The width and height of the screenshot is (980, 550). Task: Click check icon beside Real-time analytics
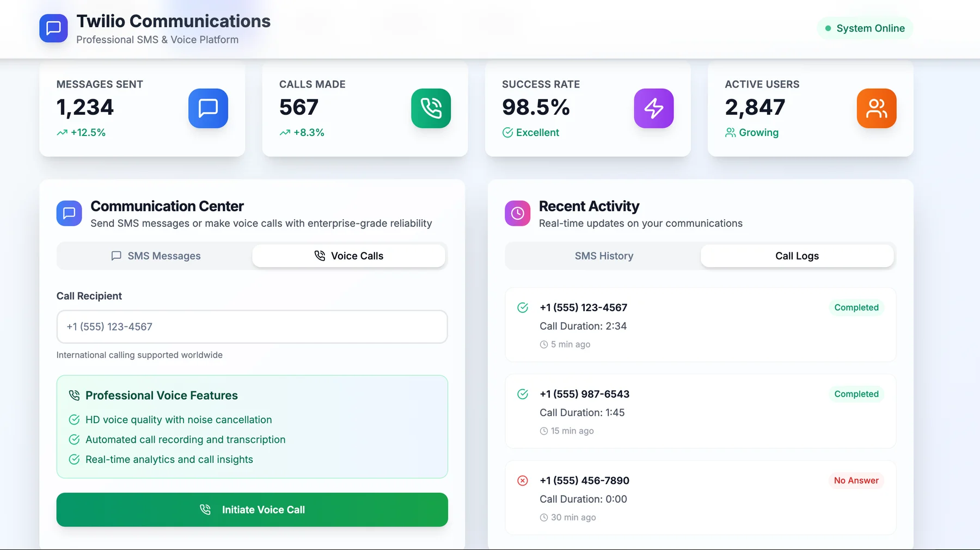74,460
